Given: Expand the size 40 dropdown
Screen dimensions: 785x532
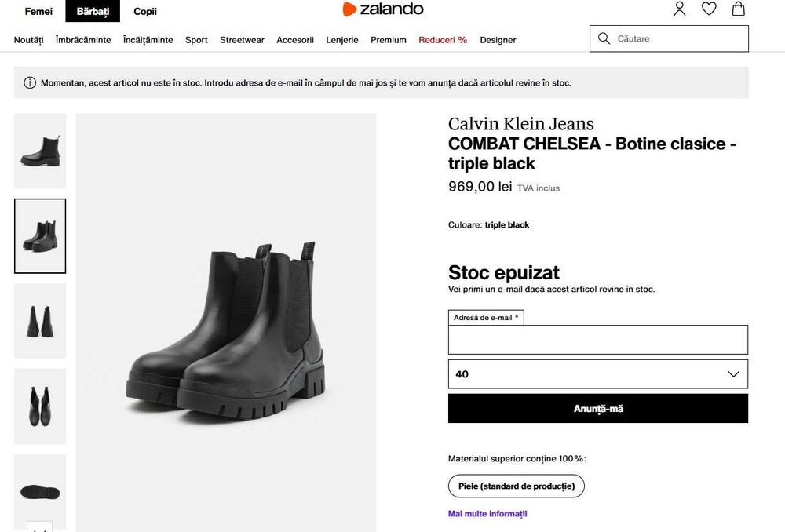Looking at the screenshot, I should tap(597, 374).
